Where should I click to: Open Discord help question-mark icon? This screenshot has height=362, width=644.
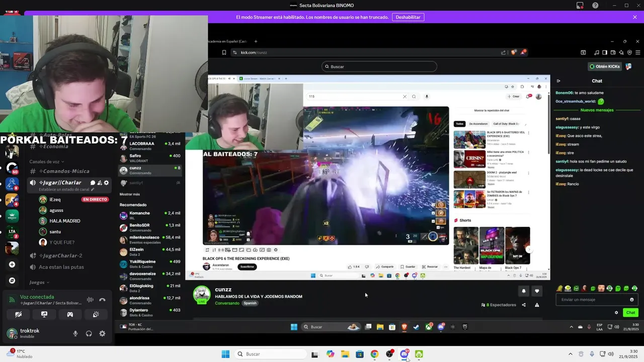point(596,6)
